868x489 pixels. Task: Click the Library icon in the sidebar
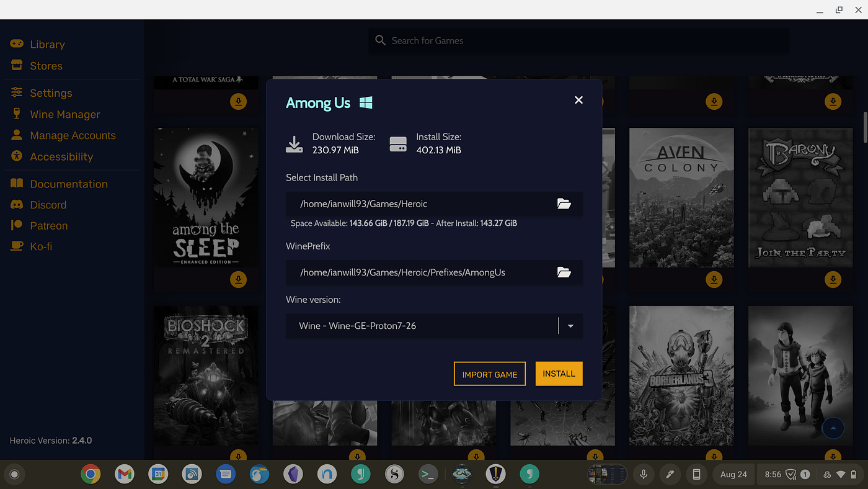pos(16,44)
